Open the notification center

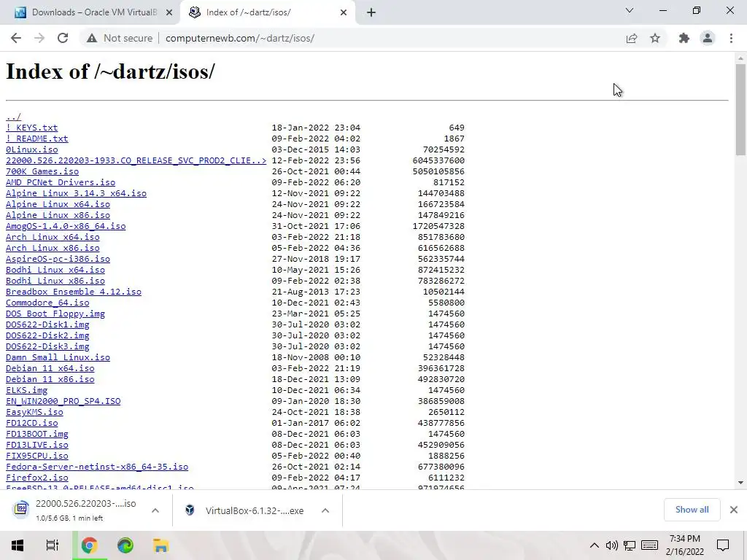[723, 545]
